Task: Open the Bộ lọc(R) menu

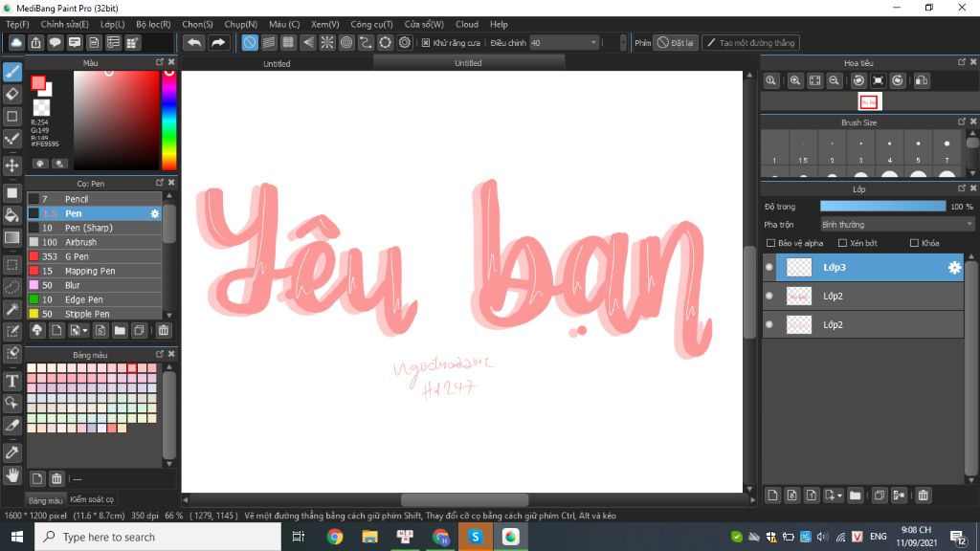Action: pyautogui.click(x=153, y=24)
